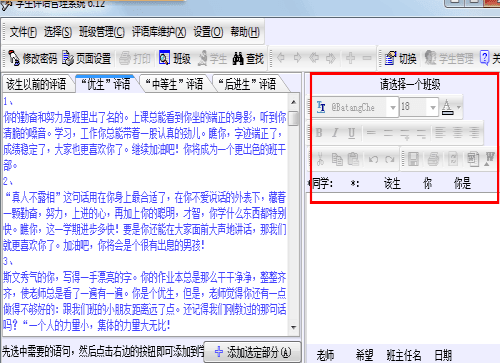Click the minus remove-record toolbar icon
Screen dimensions: 500x363
[x=367, y=58]
